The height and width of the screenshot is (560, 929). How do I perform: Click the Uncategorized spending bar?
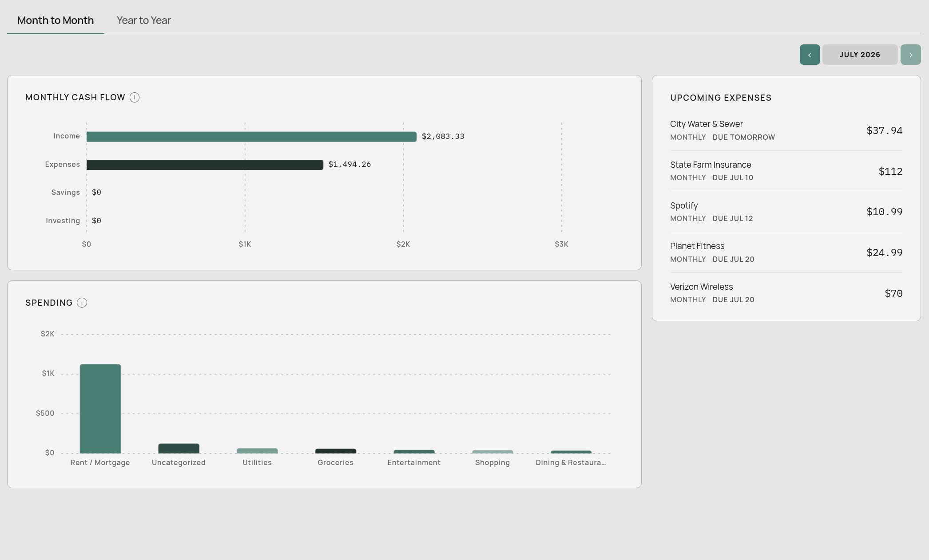(x=179, y=448)
